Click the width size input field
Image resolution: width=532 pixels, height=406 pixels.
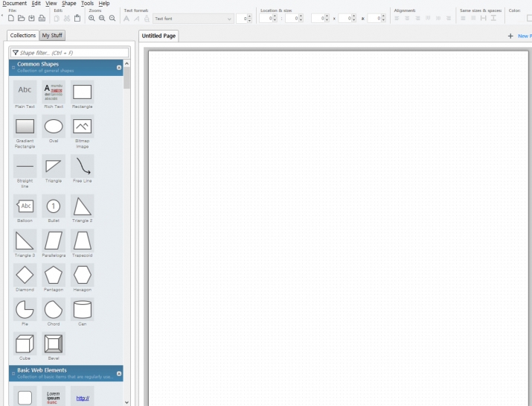pos(318,19)
